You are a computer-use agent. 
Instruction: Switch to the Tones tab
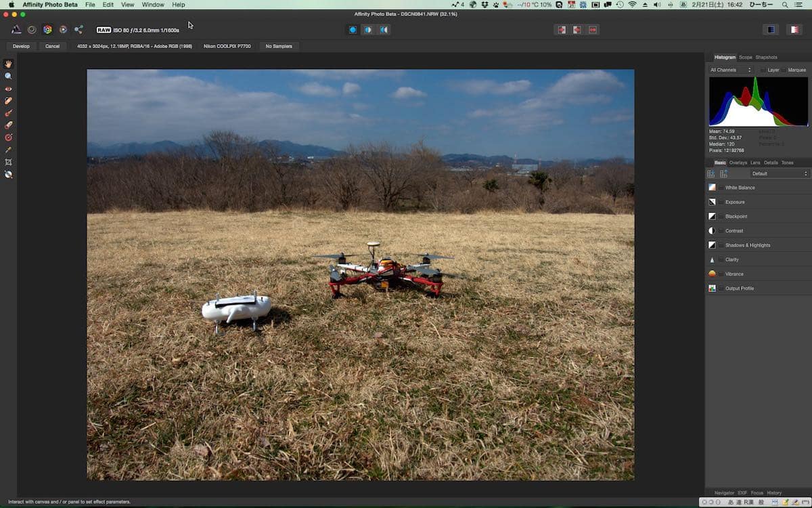tap(787, 163)
